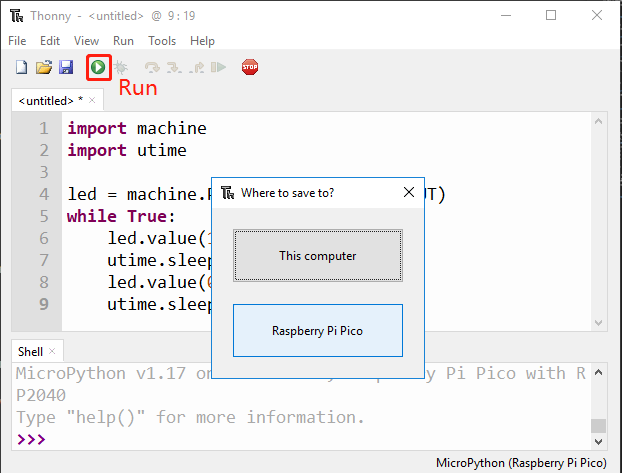Open the Help menu
Screen dimensions: 622x473
point(202,41)
